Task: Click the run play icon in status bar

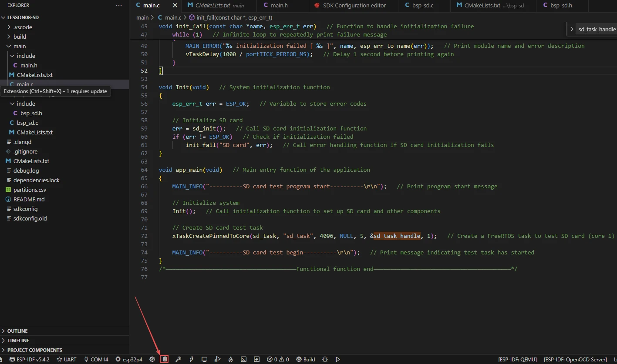Action: coord(338,359)
